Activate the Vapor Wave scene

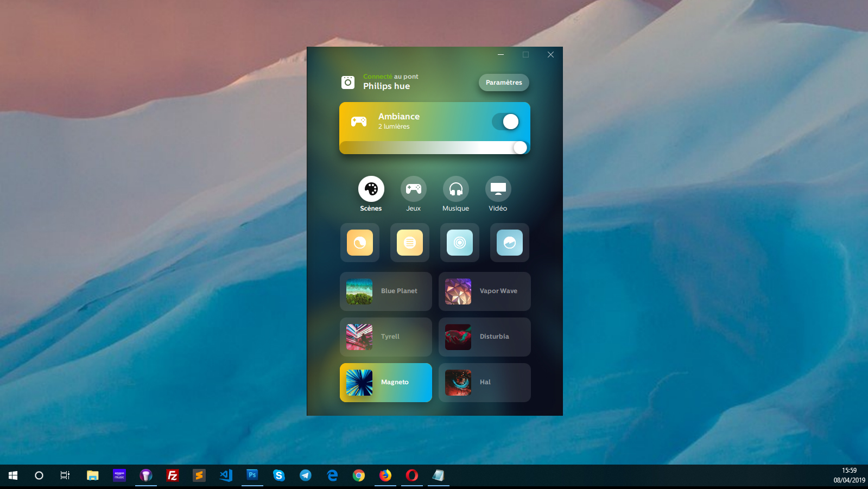pos(485,291)
